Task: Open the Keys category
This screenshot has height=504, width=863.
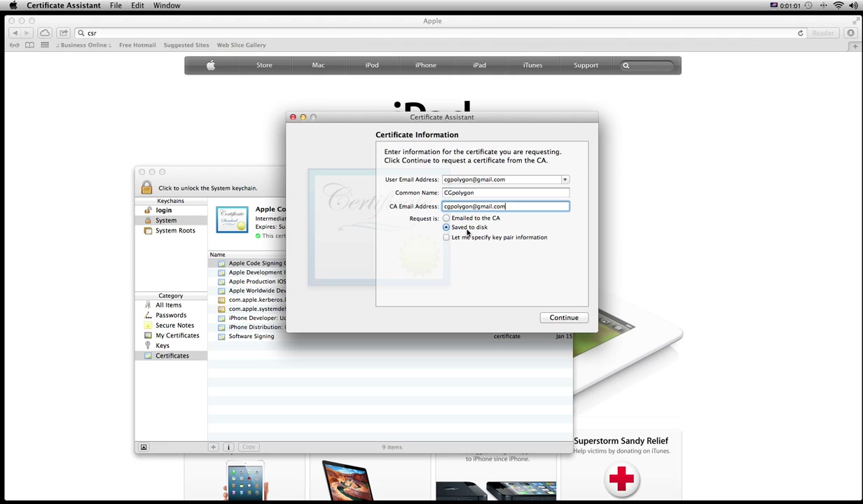Action: click(163, 346)
